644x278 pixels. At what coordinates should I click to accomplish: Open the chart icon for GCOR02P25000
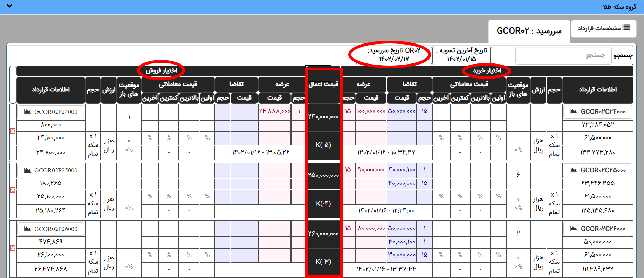27,170
